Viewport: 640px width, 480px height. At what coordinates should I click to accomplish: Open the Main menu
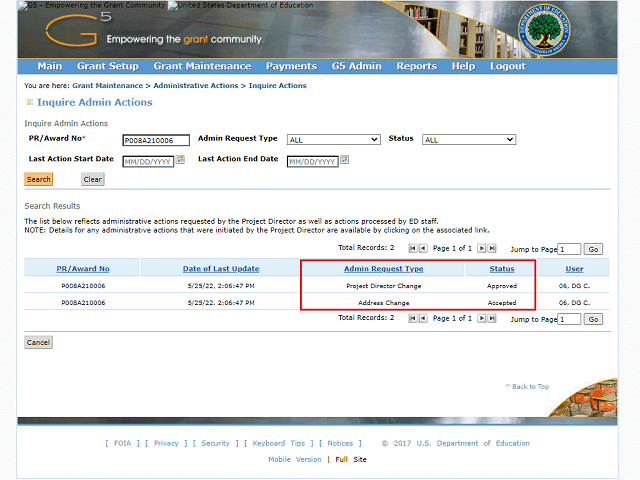[x=50, y=66]
